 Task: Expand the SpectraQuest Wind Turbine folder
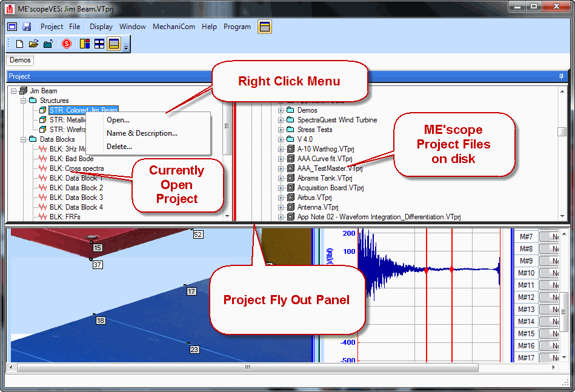281,120
